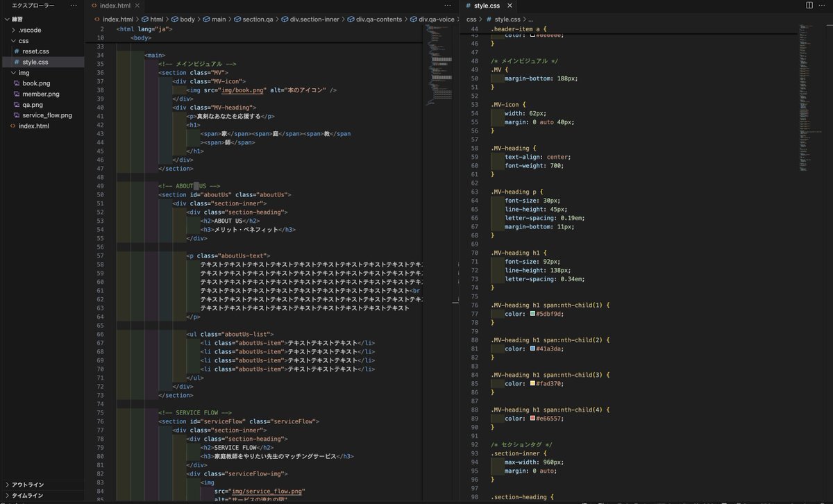The image size is (833, 504).
Task: Open index.html in the explorer tree
Action: (33, 126)
